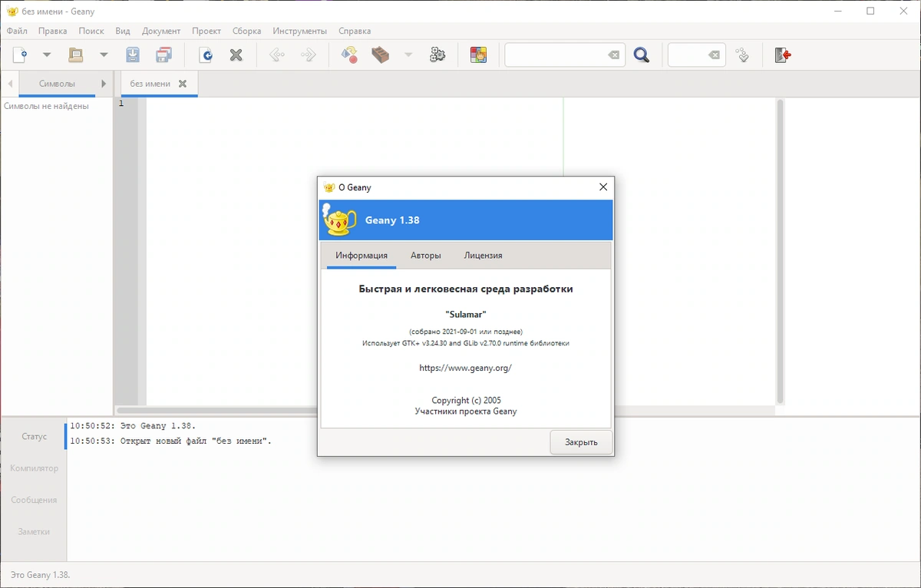The image size is (921, 588).
Task: Click the editor vertical scrollbar
Action: (780, 252)
